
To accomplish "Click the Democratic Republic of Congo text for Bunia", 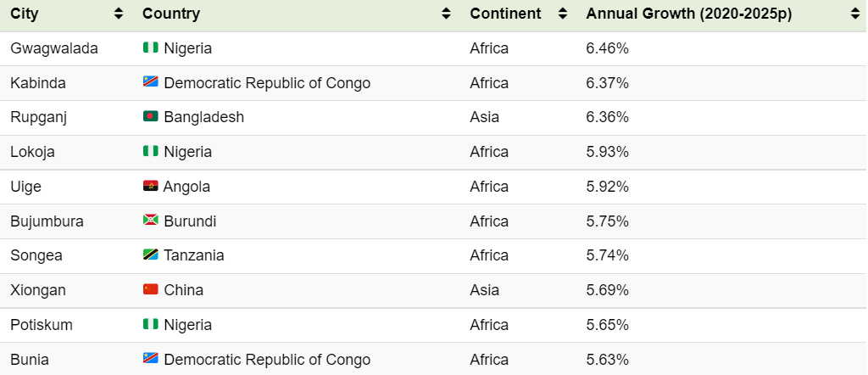I will click(267, 360).
